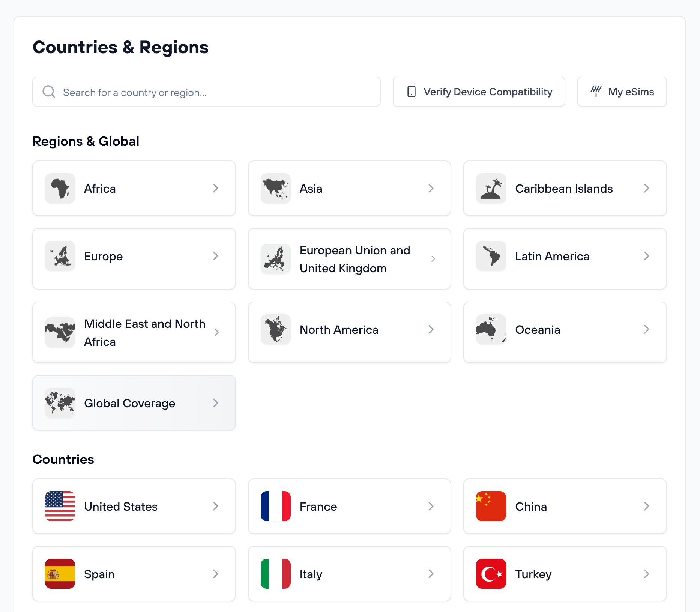Click the search magnifier icon

(x=48, y=91)
